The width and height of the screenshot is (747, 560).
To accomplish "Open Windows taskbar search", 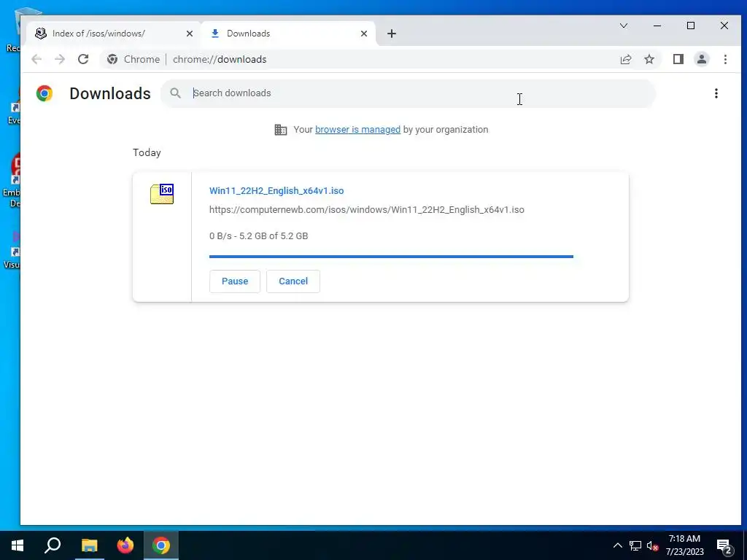I will (x=53, y=545).
